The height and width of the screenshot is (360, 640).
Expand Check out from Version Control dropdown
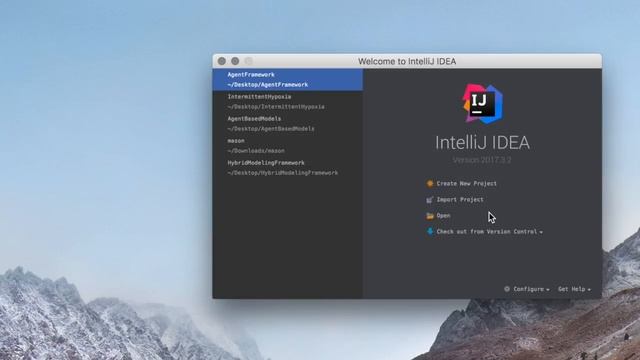tap(489, 231)
